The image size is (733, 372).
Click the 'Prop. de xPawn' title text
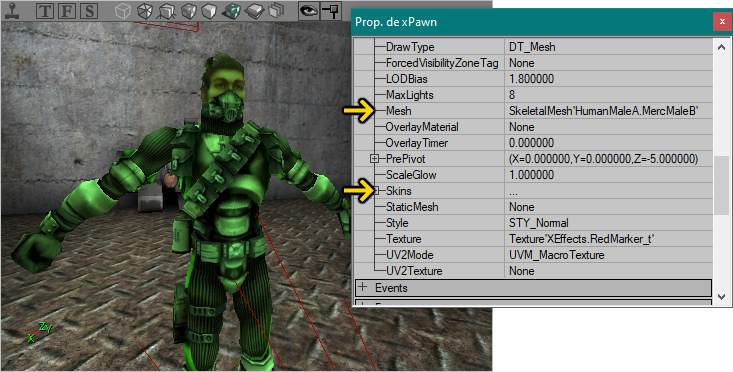395,22
